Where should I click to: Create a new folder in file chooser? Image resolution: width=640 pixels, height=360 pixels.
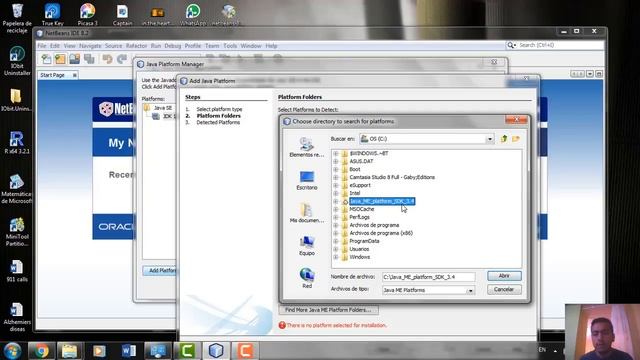click(x=516, y=139)
